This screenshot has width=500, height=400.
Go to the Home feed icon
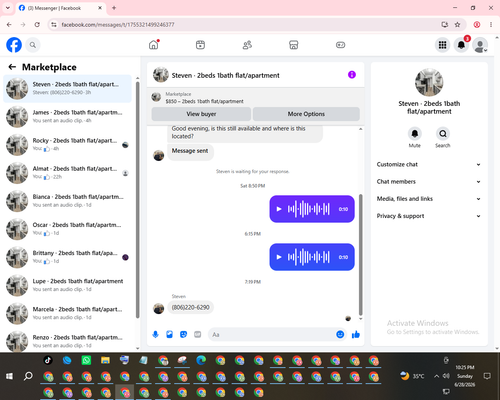(154, 45)
